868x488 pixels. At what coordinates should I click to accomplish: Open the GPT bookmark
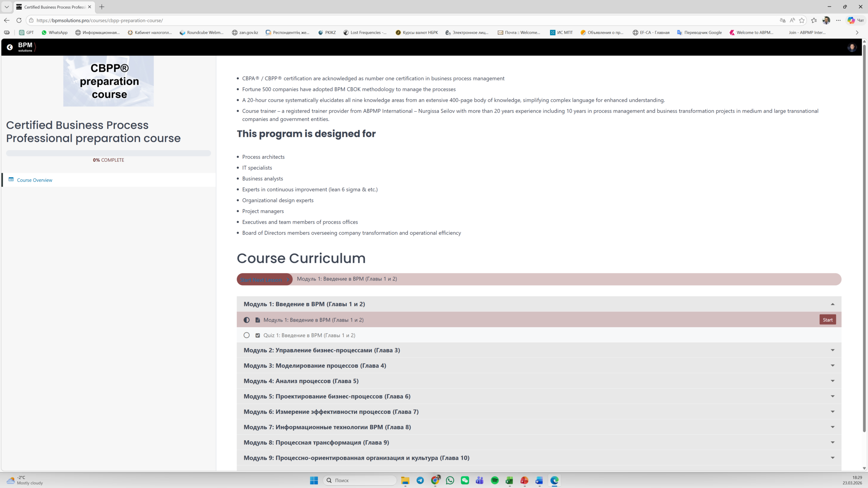pyautogui.click(x=26, y=32)
